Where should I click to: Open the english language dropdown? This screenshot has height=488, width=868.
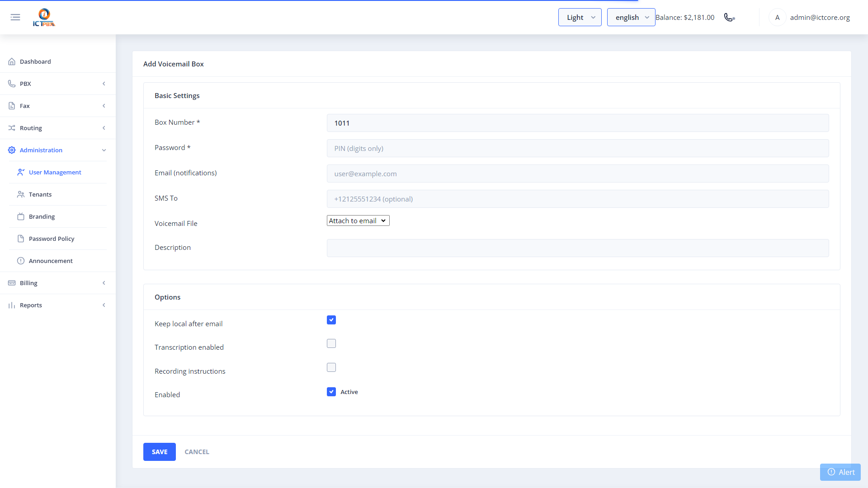coord(631,17)
